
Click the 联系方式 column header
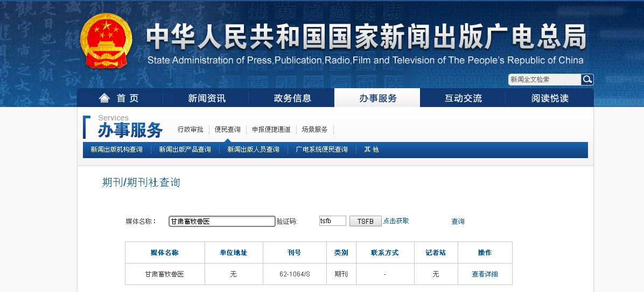click(x=385, y=253)
